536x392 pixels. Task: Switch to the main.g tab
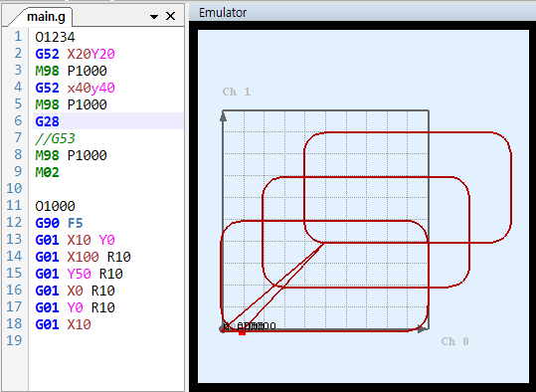click(x=46, y=17)
